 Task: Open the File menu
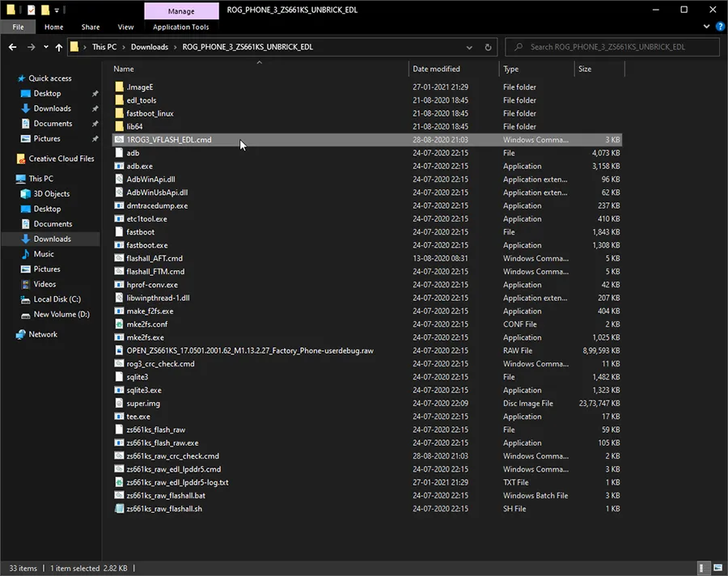[x=18, y=27]
